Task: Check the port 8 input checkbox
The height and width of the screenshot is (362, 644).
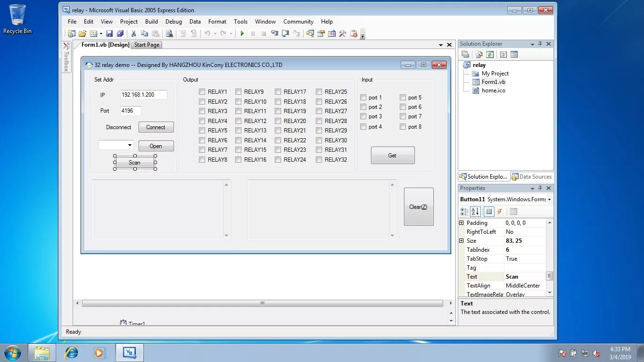Action: coord(403,127)
